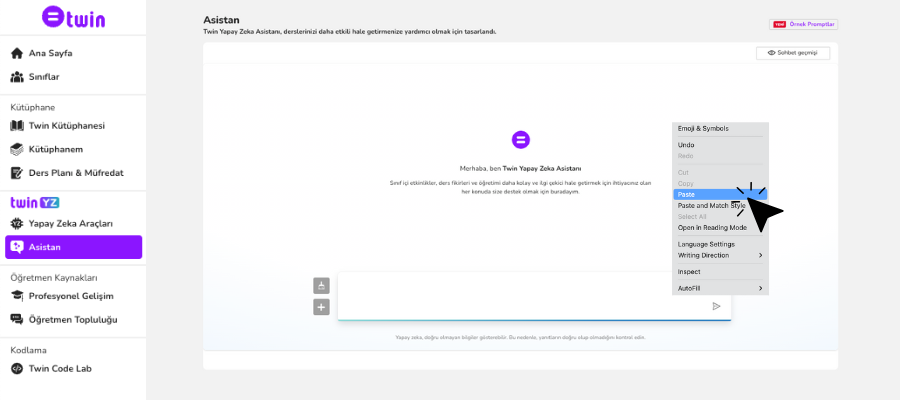Click the clear chat broom icon
The image size is (900, 400).
[321, 285]
